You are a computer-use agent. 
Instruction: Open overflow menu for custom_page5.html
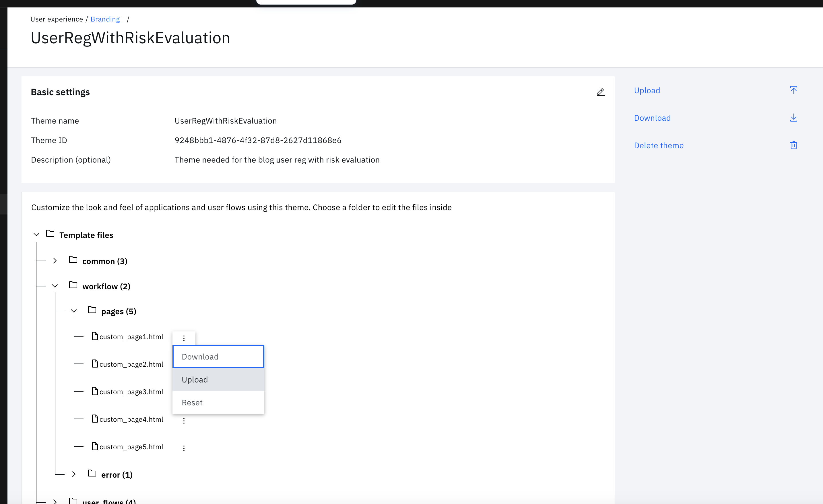click(x=184, y=448)
